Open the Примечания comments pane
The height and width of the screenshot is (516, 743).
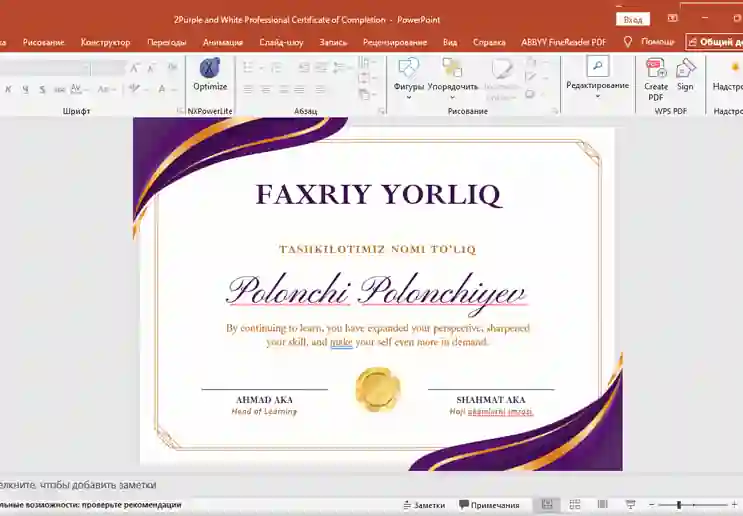pos(489,505)
